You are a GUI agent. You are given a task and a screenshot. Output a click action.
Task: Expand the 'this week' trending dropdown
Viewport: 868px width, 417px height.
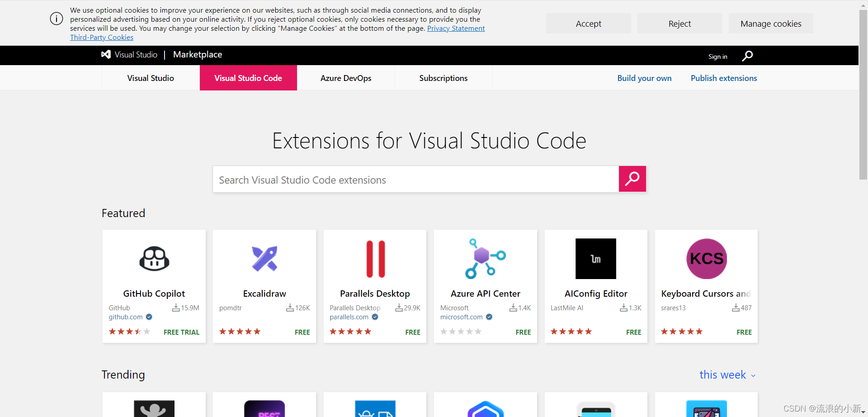tap(727, 375)
